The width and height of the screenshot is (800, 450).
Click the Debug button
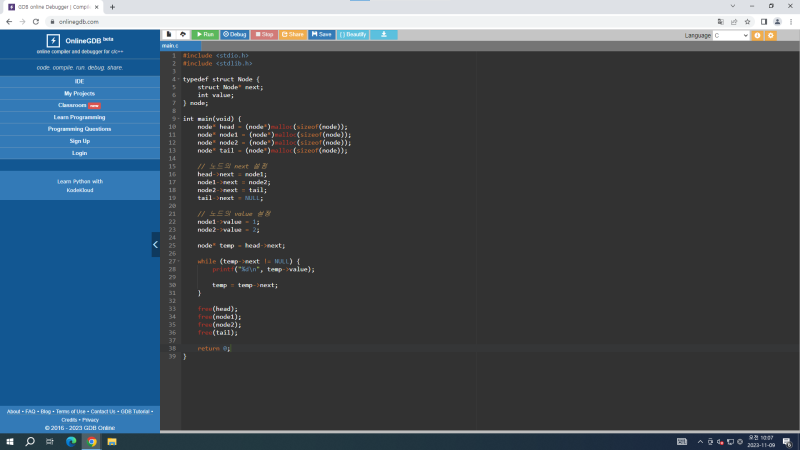[x=235, y=34]
